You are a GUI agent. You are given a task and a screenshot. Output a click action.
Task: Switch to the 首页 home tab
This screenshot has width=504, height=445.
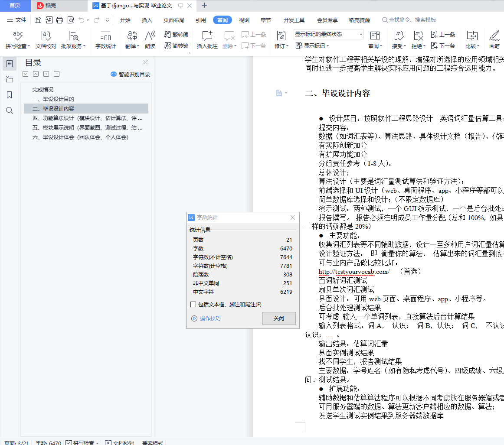[15, 6]
